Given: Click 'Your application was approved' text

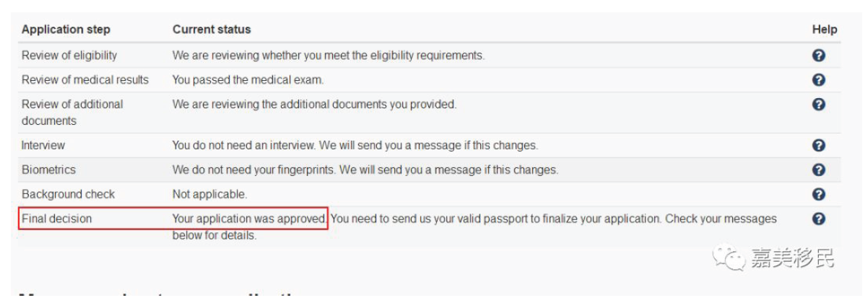Looking at the screenshot, I should point(250,219).
